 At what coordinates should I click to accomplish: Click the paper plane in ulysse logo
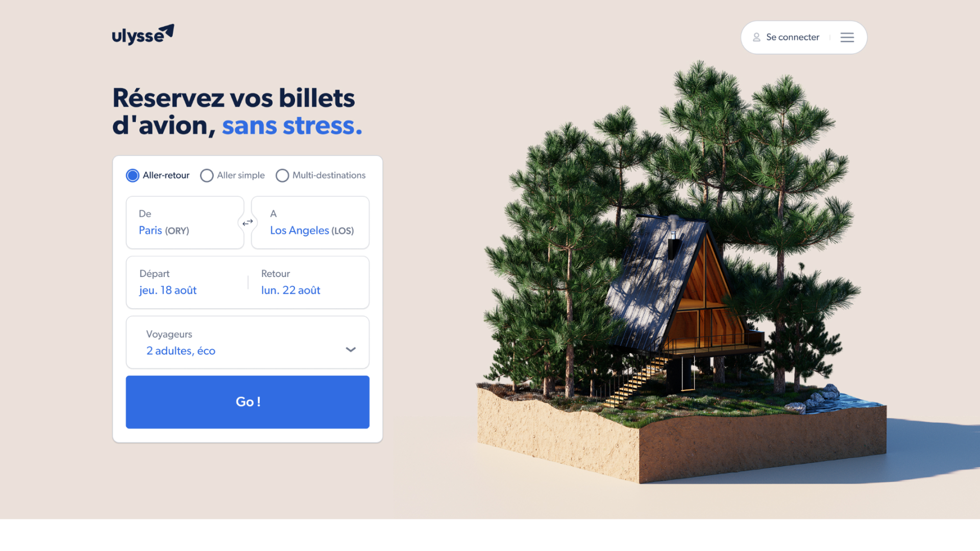166,31
